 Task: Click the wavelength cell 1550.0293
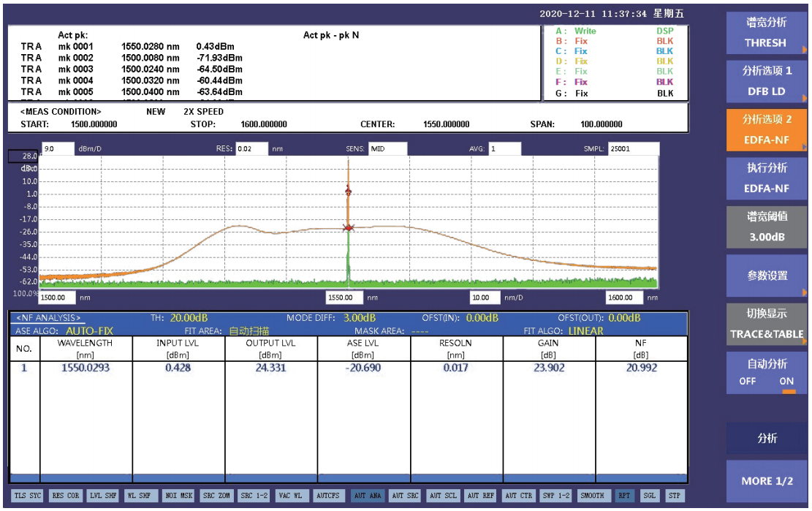coord(86,368)
